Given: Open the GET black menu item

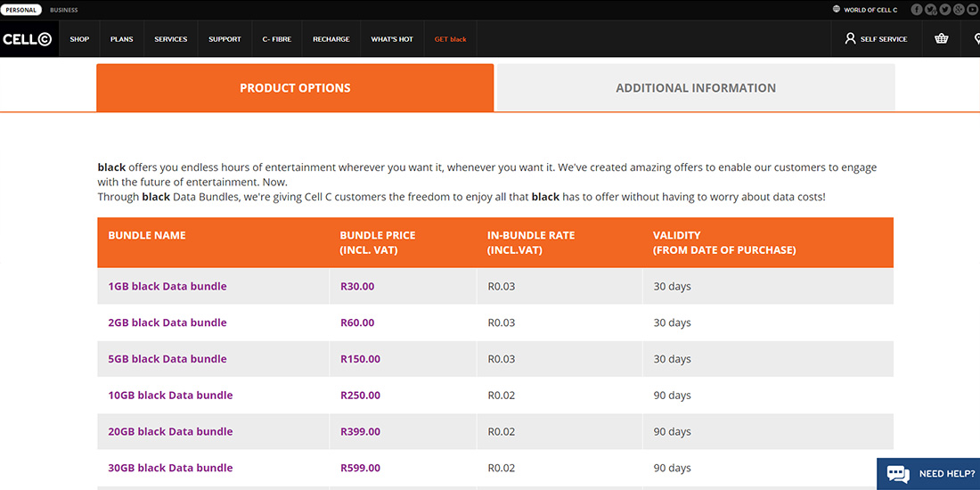Looking at the screenshot, I should (451, 38).
